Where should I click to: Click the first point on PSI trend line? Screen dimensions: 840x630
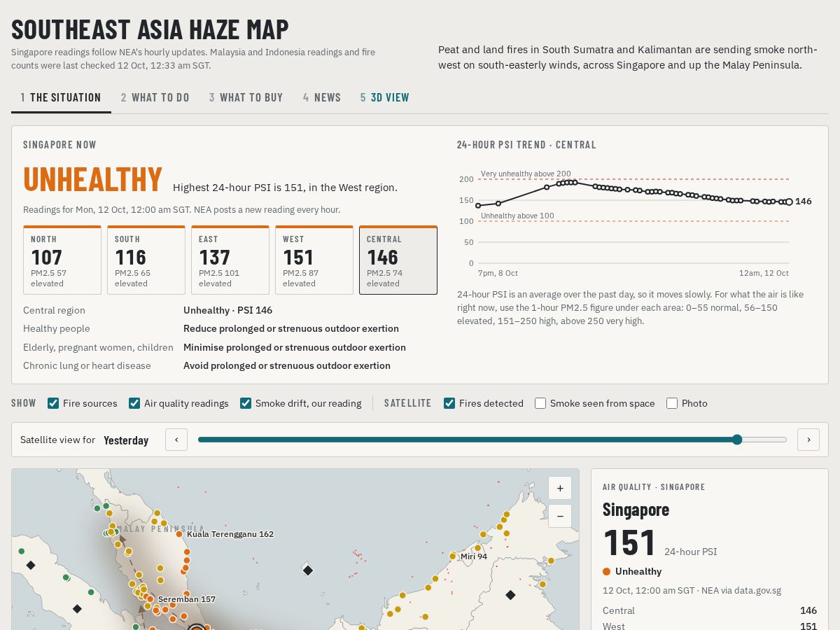click(478, 206)
